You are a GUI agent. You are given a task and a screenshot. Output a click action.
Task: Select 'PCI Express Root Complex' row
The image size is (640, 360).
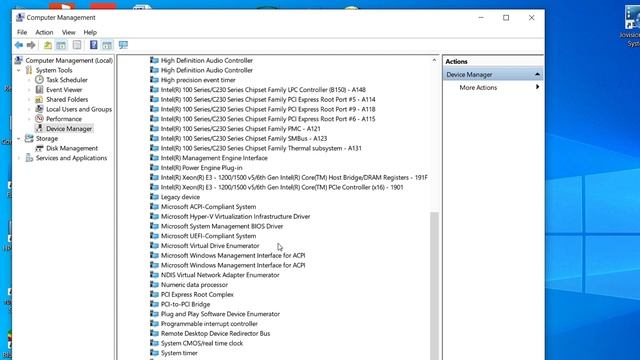pyautogui.click(x=197, y=294)
